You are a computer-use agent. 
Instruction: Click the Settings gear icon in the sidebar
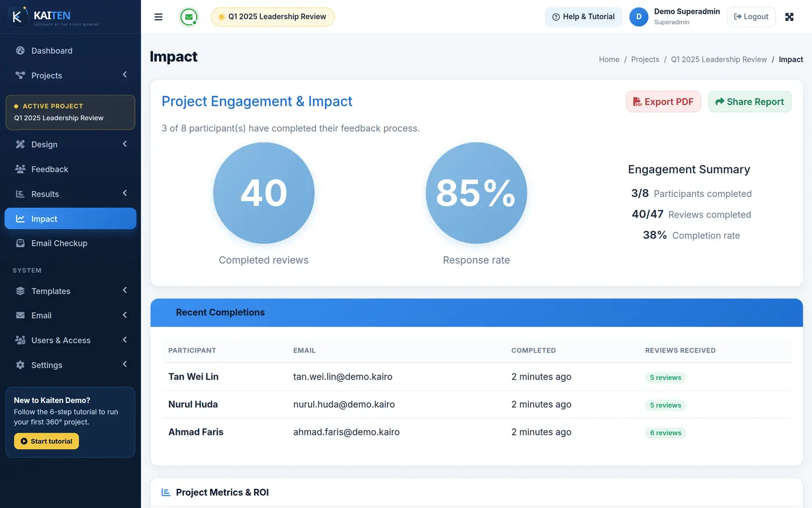20,365
